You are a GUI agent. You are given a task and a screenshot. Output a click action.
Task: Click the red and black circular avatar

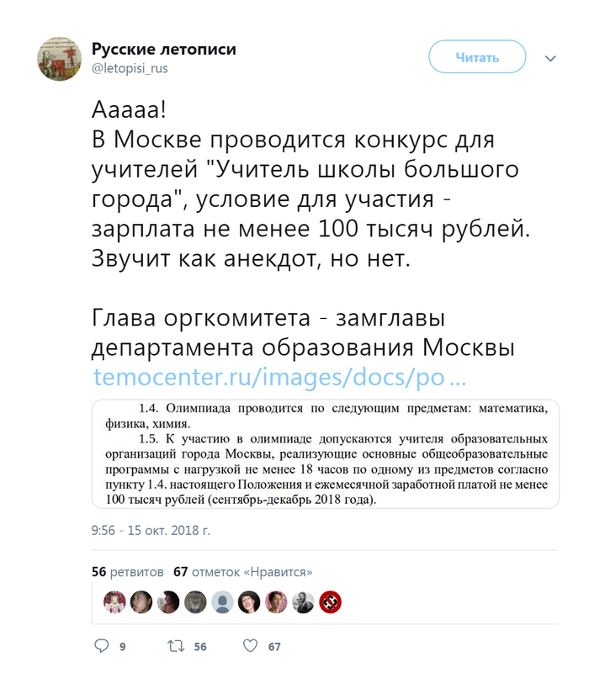click(330, 602)
